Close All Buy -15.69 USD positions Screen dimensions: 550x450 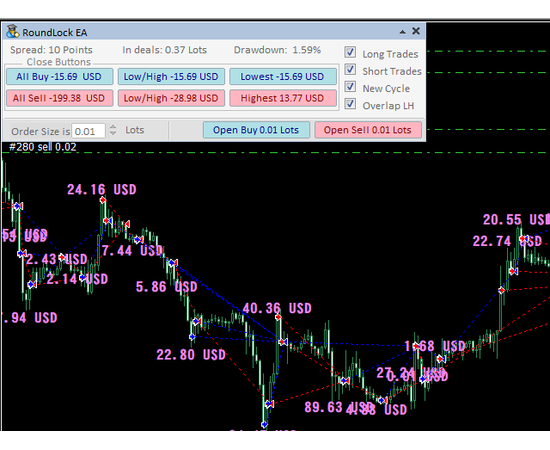click(x=59, y=76)
